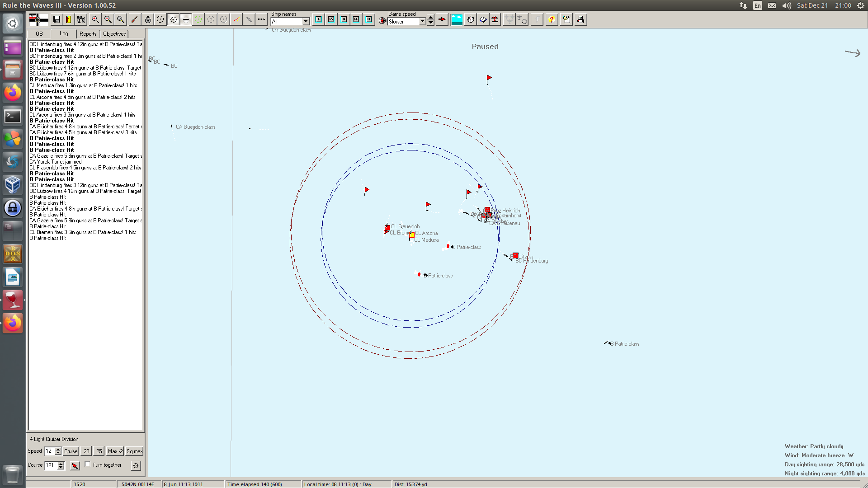Image resolution: width=868 pixels, height=488 pixels.
Task: Toggle the pressed clock-hand circle button
Action: point(173,19)
